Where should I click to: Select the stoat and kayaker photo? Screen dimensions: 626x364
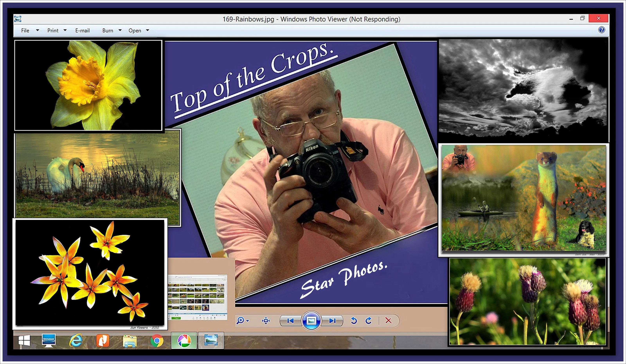pyautogui.click(x=524, y=200)
